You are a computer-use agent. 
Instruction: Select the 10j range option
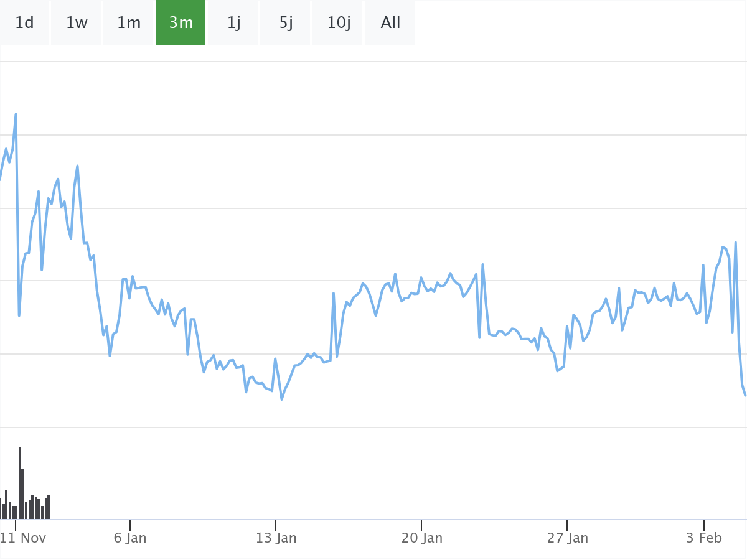click(x=339, y=23)
